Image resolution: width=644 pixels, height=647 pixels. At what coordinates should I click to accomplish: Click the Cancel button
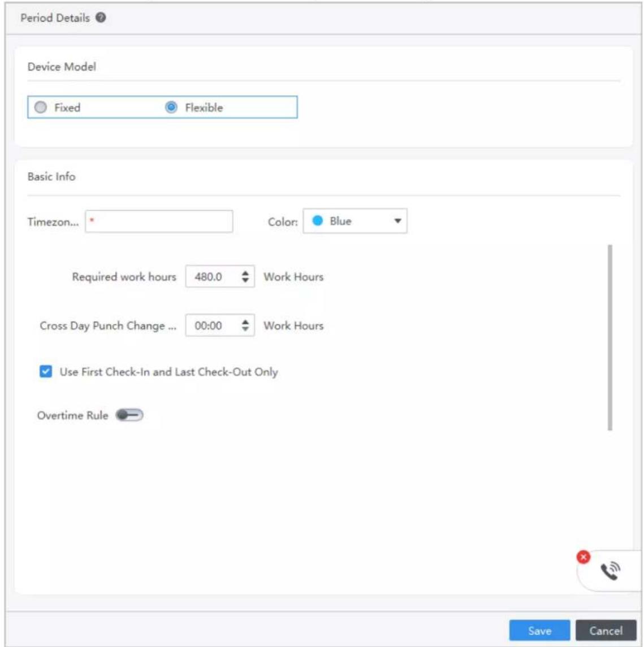606,631
